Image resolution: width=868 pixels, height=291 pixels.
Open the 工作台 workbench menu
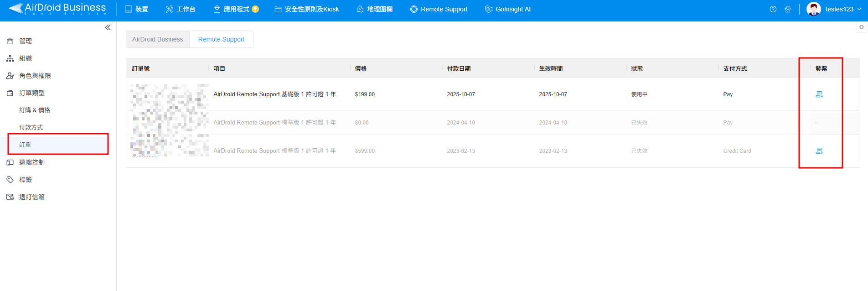181,9
